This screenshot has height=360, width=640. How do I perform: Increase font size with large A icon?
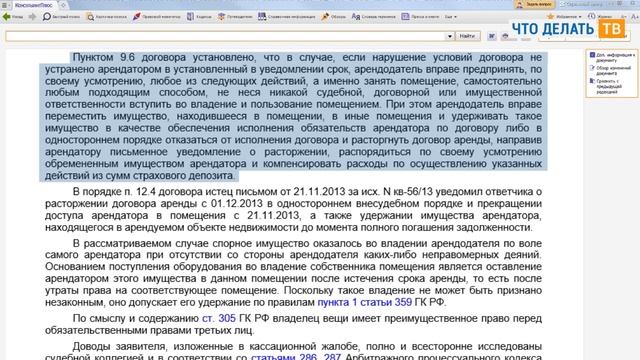634,17
